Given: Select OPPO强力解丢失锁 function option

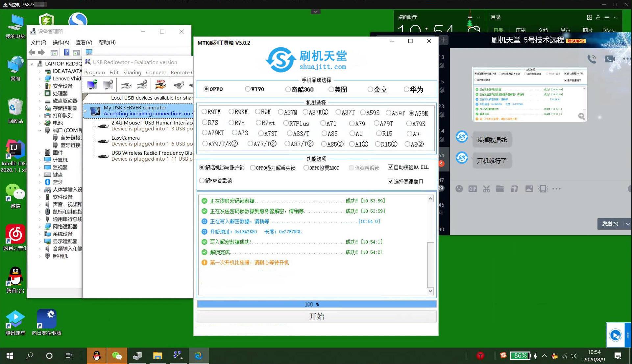Looking at the screenshot, I should pos(253,168).
